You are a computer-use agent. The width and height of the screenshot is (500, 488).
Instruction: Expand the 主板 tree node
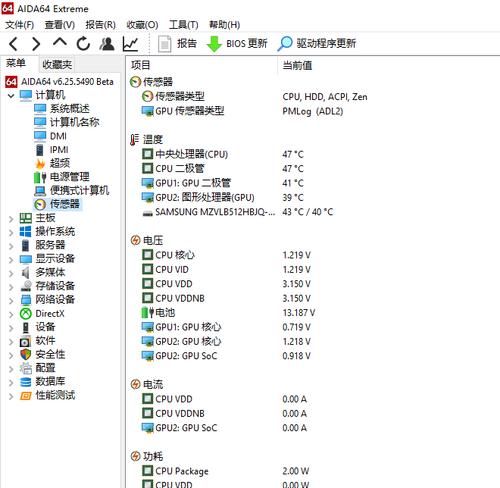pyautogui.click(x=11, y=219)
